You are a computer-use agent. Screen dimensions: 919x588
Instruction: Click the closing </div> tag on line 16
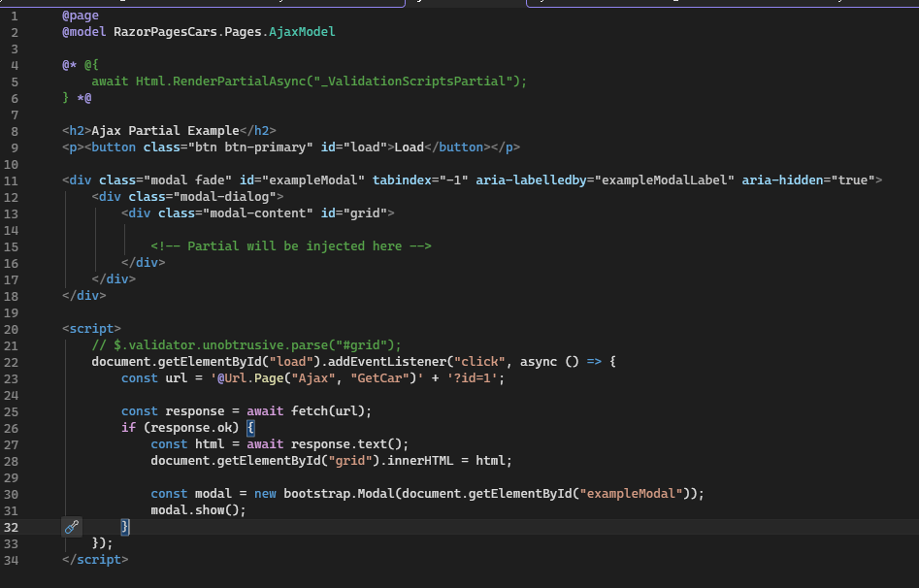click(143, 263)
